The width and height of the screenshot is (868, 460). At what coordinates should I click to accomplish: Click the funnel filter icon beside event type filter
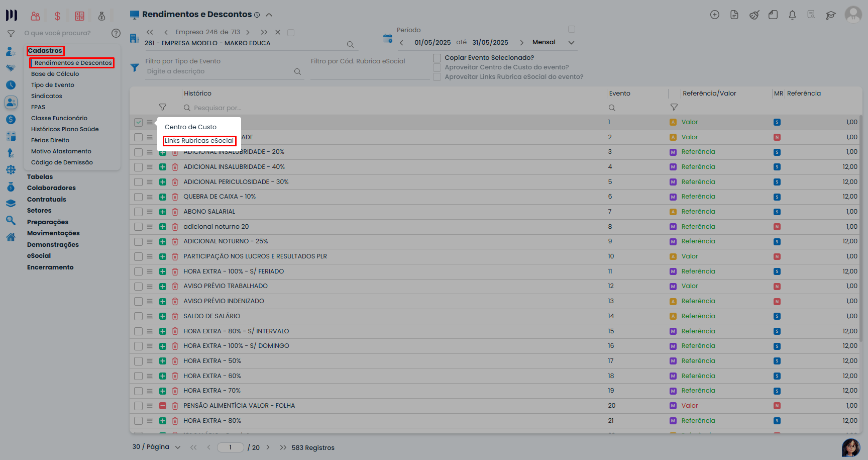coord(135,67)
